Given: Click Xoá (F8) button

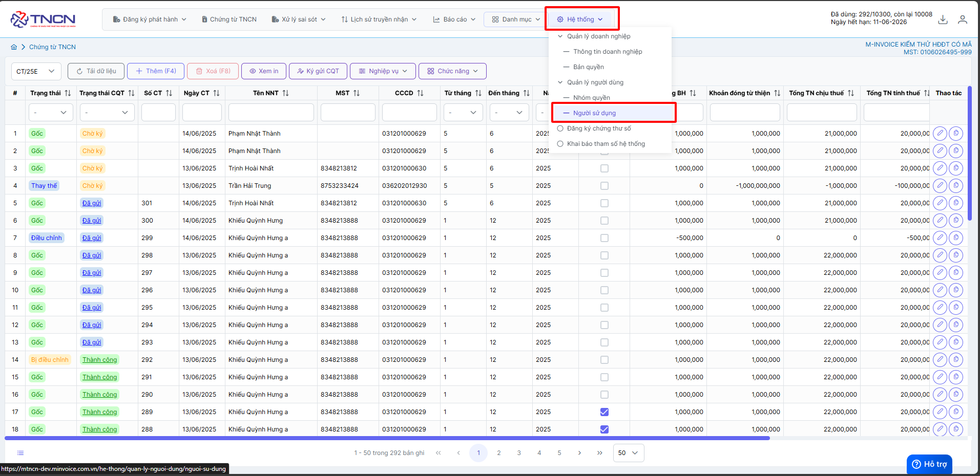Looking at the screenshot, I should coord(213,71).
